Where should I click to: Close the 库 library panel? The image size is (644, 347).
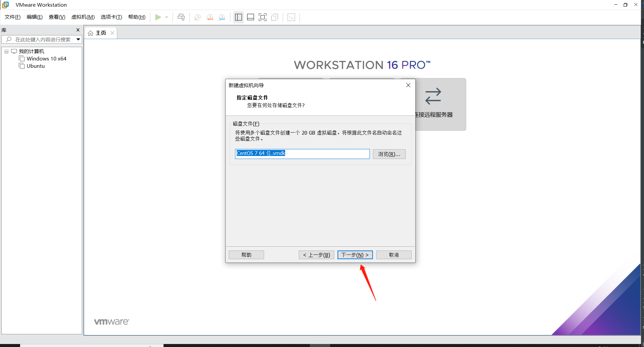tap(78, 30)
